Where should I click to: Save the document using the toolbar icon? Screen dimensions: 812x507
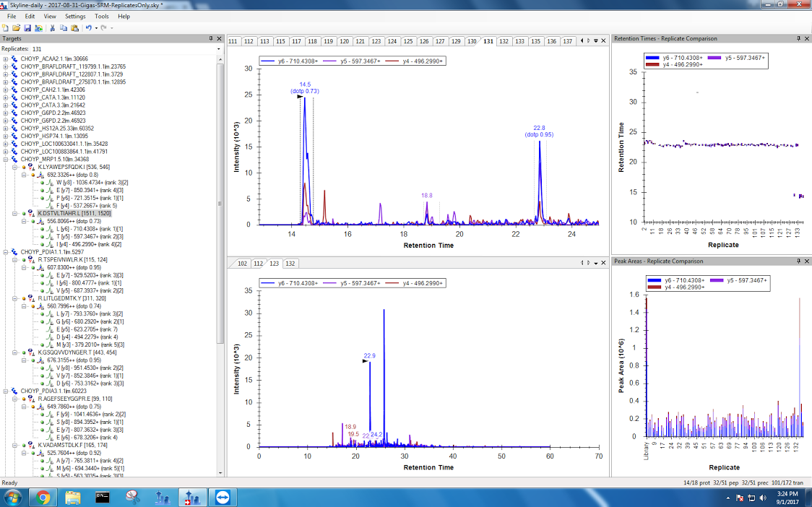(x=27, y=27)
